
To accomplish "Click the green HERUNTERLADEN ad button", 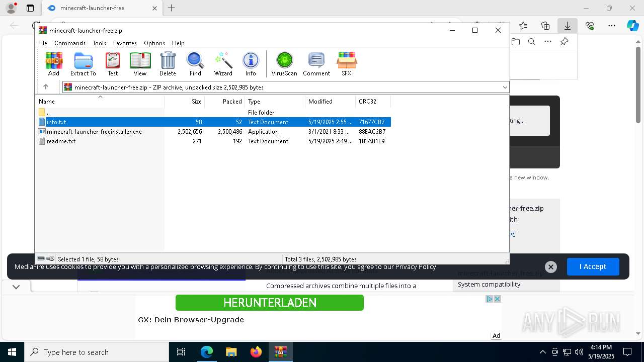I will pos(270,303).
